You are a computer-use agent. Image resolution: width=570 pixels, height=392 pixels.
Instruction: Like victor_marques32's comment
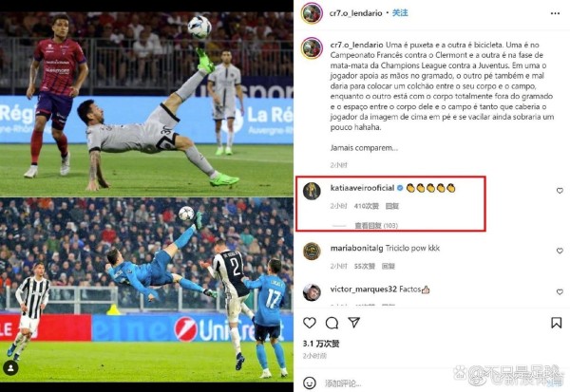tap(560, 291)
